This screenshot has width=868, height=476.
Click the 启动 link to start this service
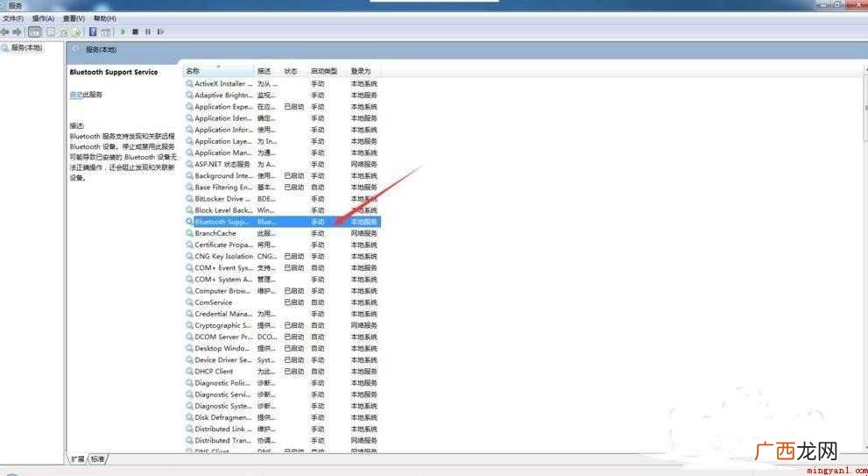coord(76,95)
